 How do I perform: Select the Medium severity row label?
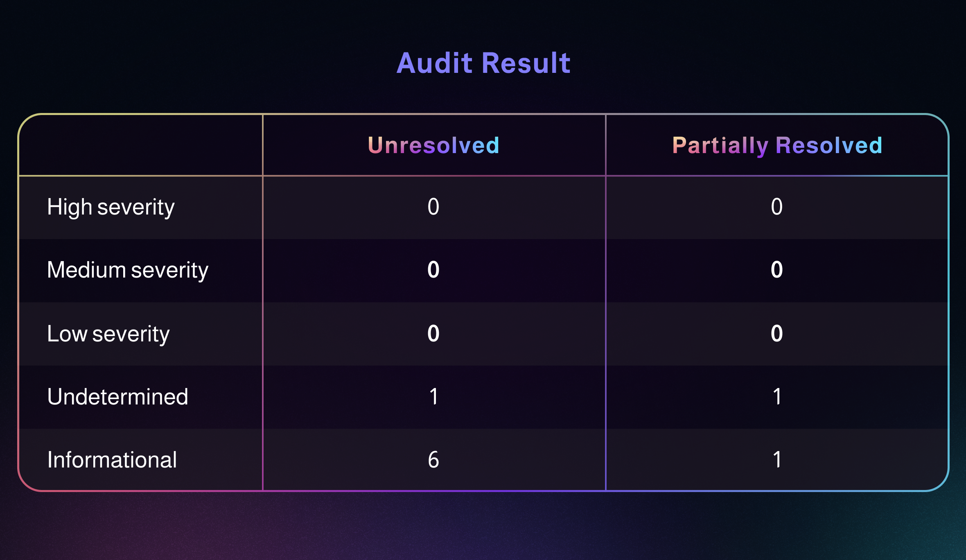tap(128, 270)
